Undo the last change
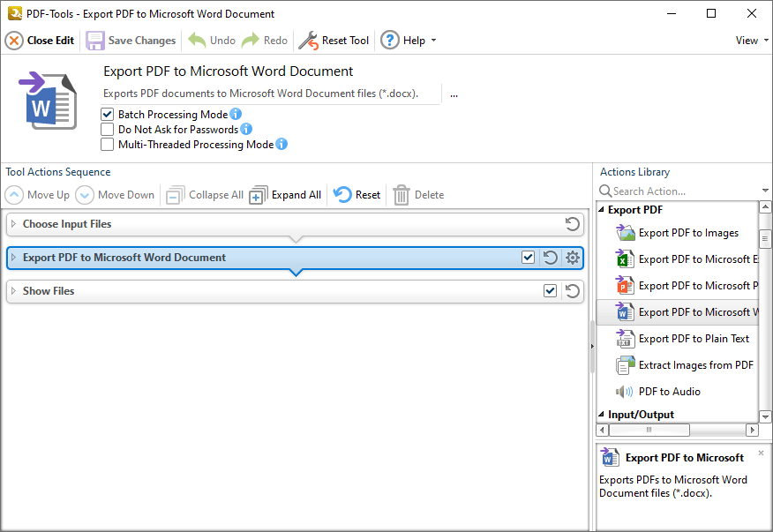Viewport: 773px width, 532px height. (212, 41)
